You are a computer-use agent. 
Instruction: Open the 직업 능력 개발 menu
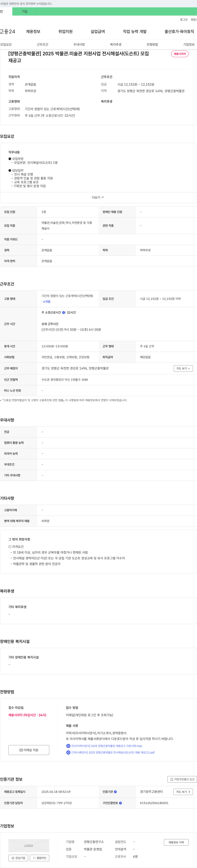pyautogui.click(x=135, y=32)
